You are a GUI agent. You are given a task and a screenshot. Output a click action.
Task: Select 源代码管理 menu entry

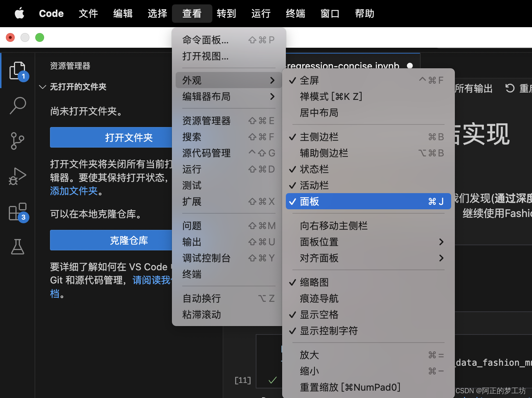click(x=229, y=153)
